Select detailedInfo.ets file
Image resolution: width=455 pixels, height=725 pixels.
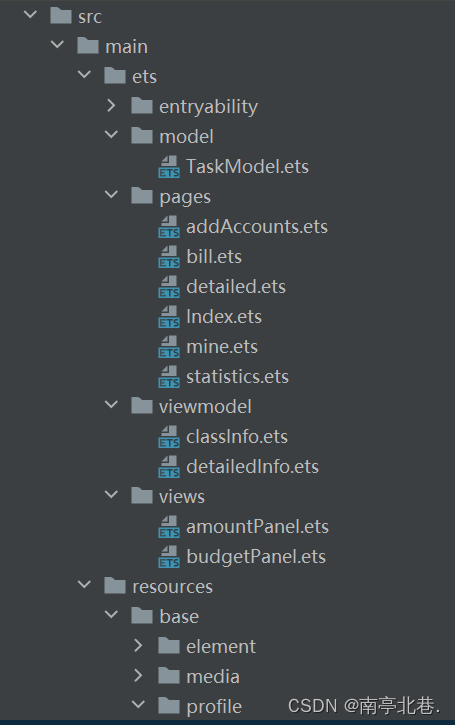tap(252, 467)
